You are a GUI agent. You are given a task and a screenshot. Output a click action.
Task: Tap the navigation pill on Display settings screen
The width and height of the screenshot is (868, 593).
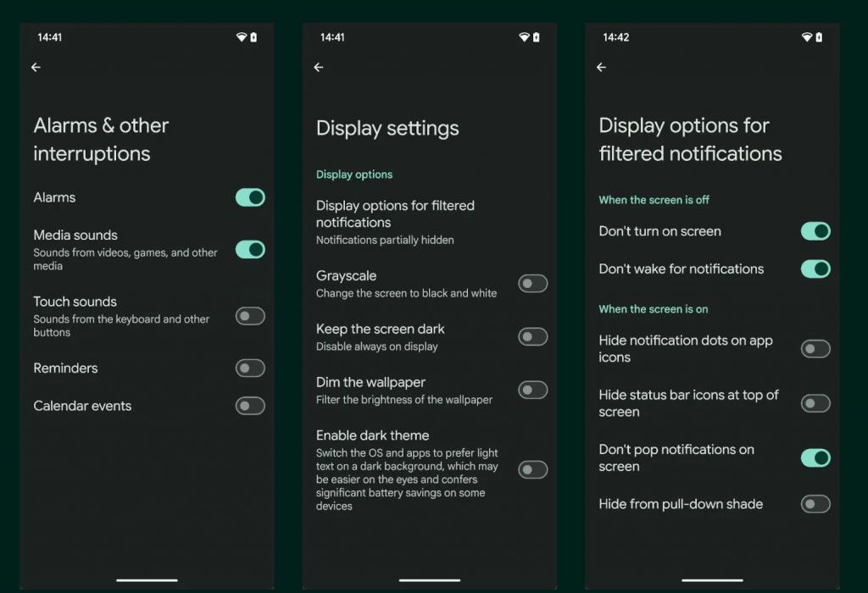point(430,580)
